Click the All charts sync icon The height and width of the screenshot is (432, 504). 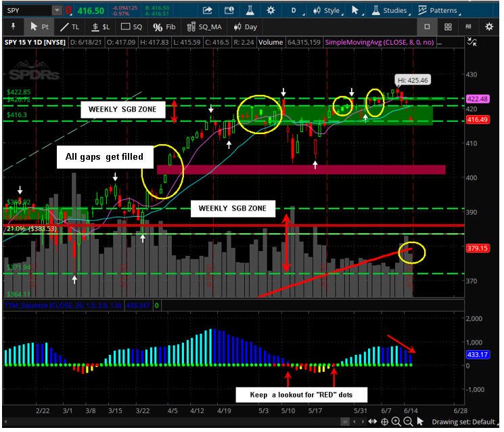point(468,26)
